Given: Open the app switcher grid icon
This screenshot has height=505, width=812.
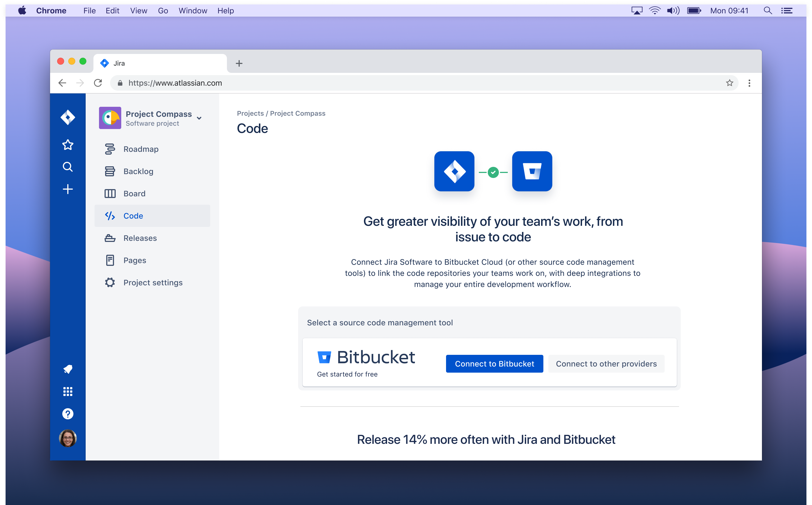Looking at the screenshot, I should point(68,392).
